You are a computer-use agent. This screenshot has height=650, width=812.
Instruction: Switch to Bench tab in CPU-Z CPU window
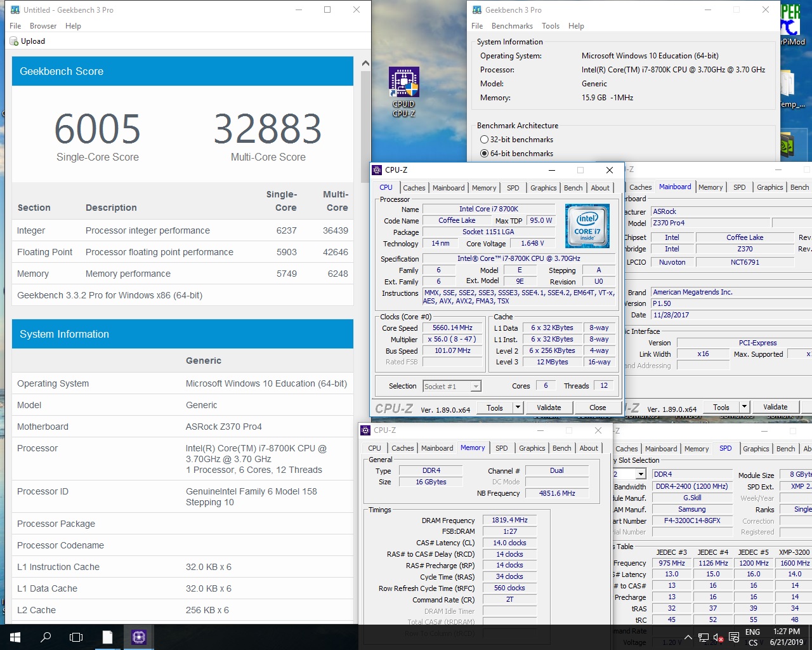573,188
